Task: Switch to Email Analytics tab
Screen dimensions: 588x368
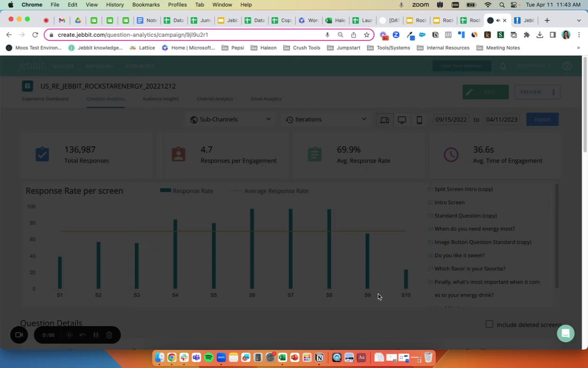Action: click(266, 99)
